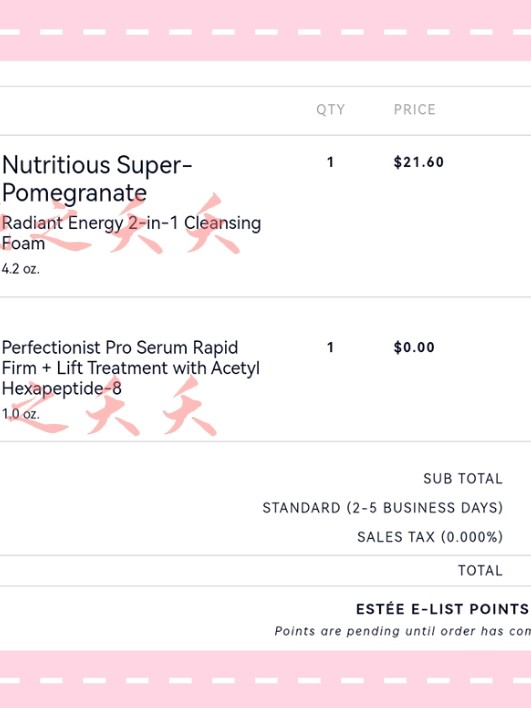This screenshot has width=531, height=708.
Task: Select the points pending notice text
Action: [x=402, y=631]
